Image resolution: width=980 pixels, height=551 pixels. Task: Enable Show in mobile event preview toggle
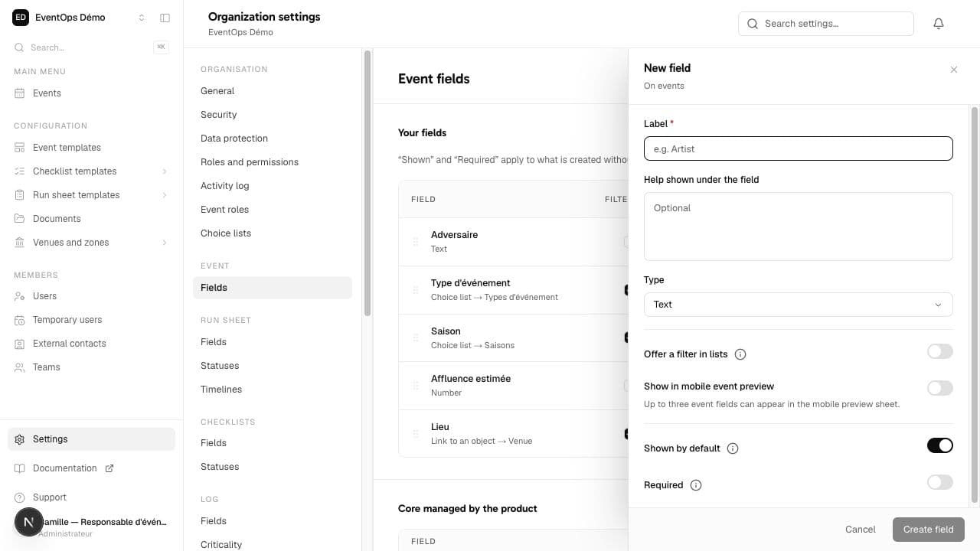940,388
